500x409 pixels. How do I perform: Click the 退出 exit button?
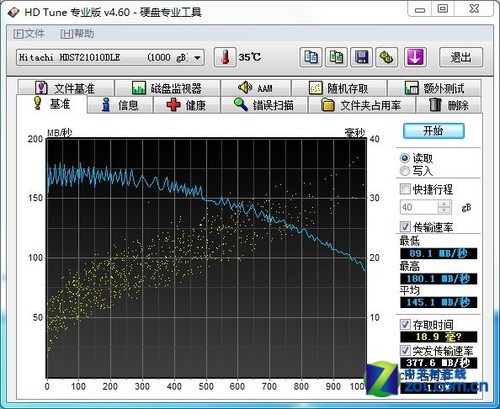pos(461,57)
